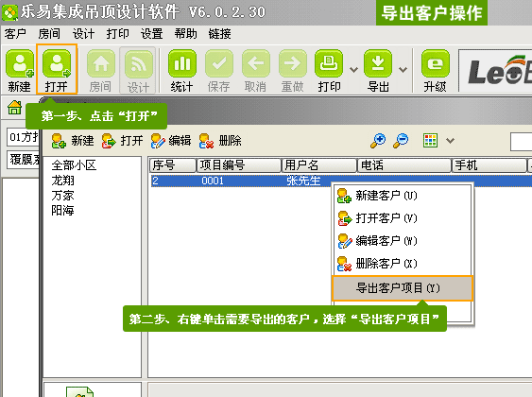Click the home house icon below the toolbar
Viewport: 532px width, 397px height.
(15, 108)
